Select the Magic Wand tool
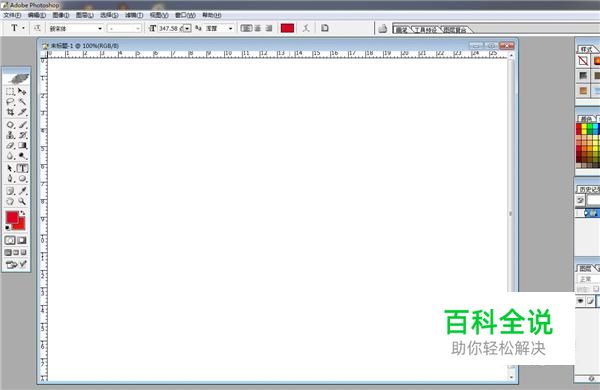Viewport: 600px width, 390px height. 22,102
